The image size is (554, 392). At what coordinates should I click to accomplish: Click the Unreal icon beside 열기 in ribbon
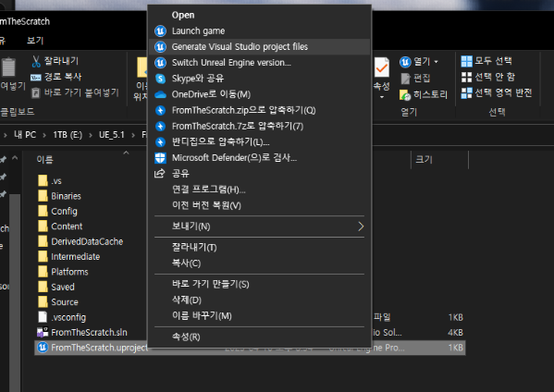pyautogui.click(x=405, y=62)
